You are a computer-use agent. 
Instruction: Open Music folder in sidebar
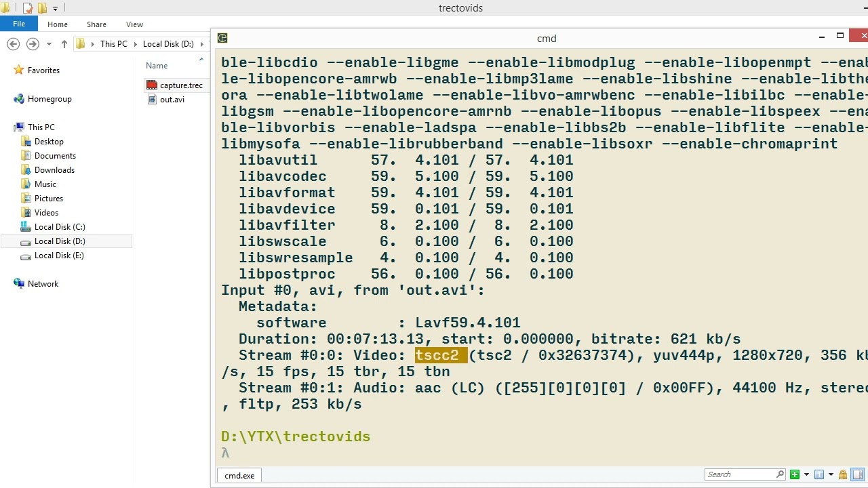45,184
